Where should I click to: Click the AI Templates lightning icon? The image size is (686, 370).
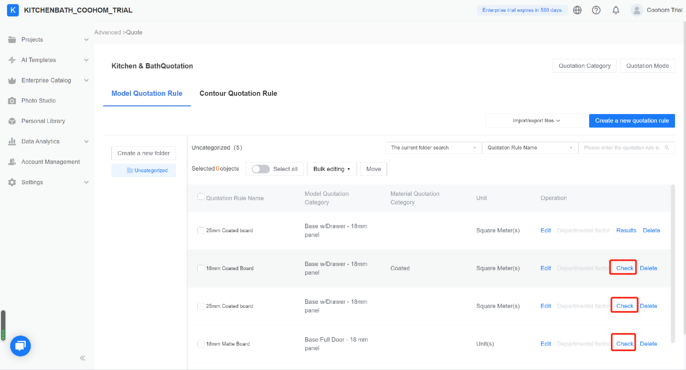(12, 60)
